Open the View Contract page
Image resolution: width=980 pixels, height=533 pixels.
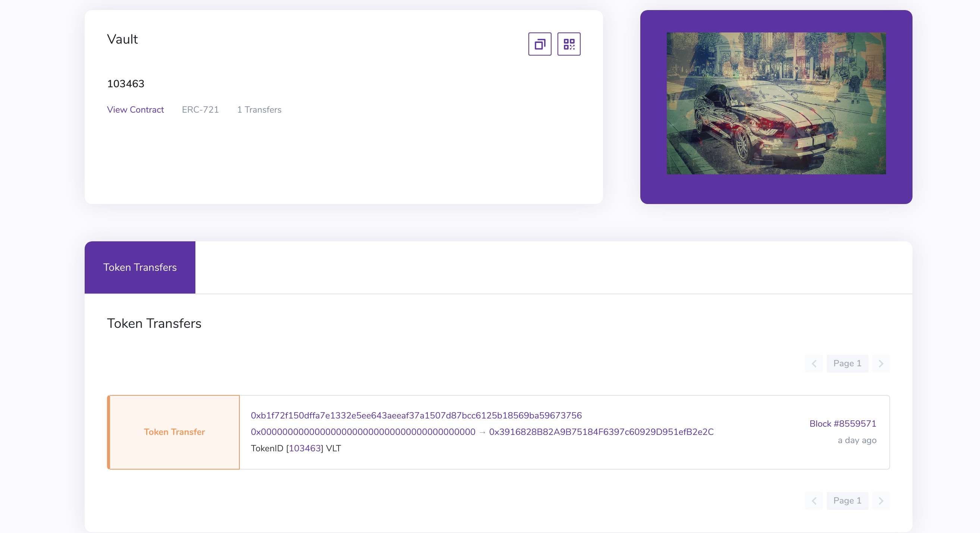(x=135, y=110)
